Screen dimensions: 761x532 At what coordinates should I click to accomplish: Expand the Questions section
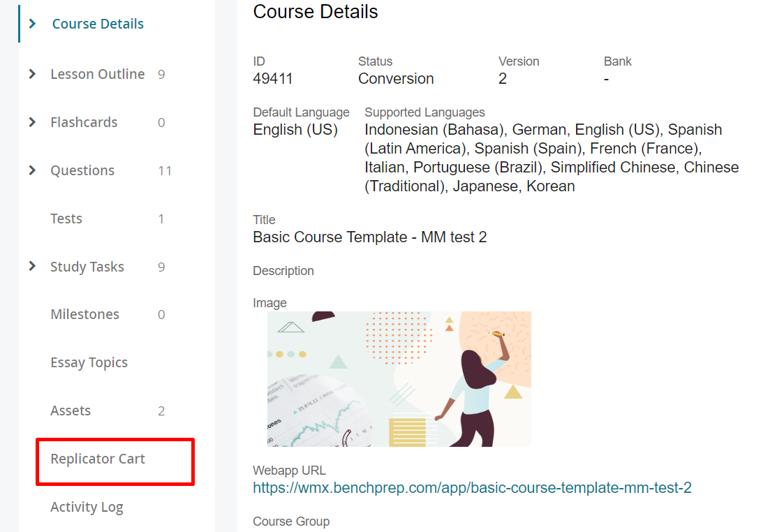point(31,170)
